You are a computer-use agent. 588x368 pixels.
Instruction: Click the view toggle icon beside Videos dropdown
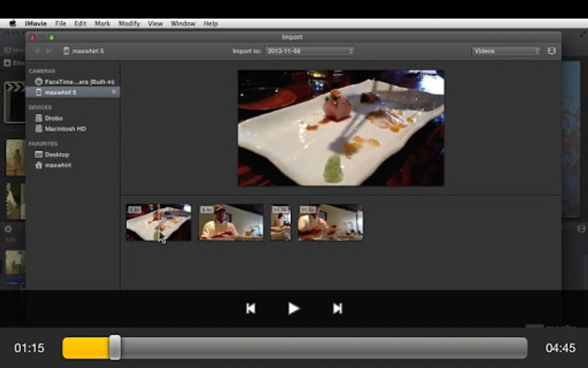click(x=552, y=51)
